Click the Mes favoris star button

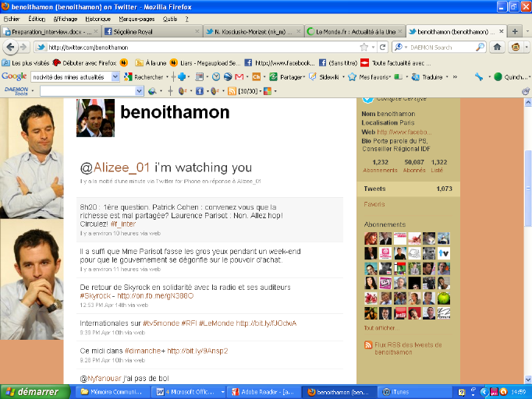click(370, 77)
